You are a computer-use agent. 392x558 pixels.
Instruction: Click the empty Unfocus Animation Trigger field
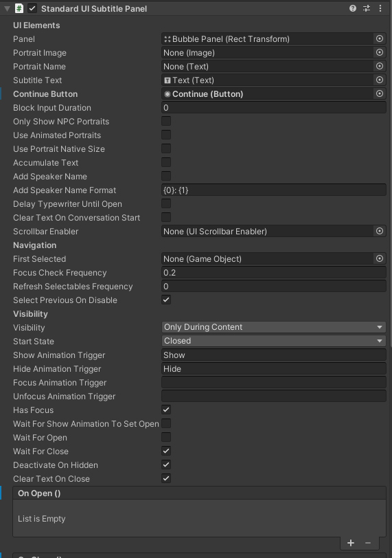(274, 397)
